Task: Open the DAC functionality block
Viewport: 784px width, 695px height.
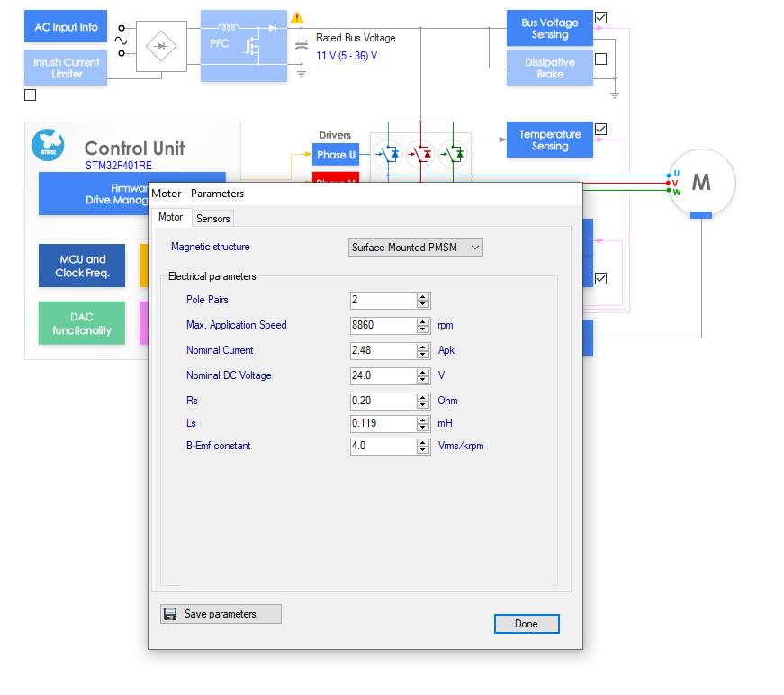Action: pos(82,323)
